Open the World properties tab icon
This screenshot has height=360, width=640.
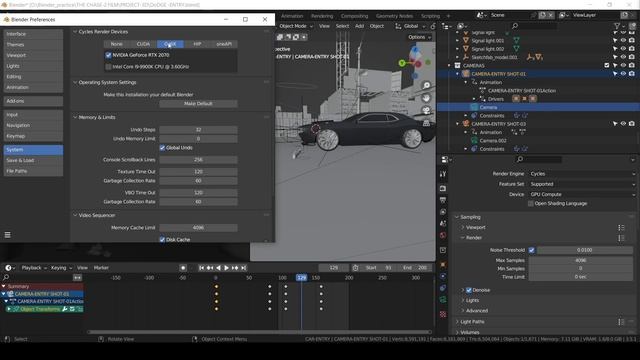coord(443,236)
